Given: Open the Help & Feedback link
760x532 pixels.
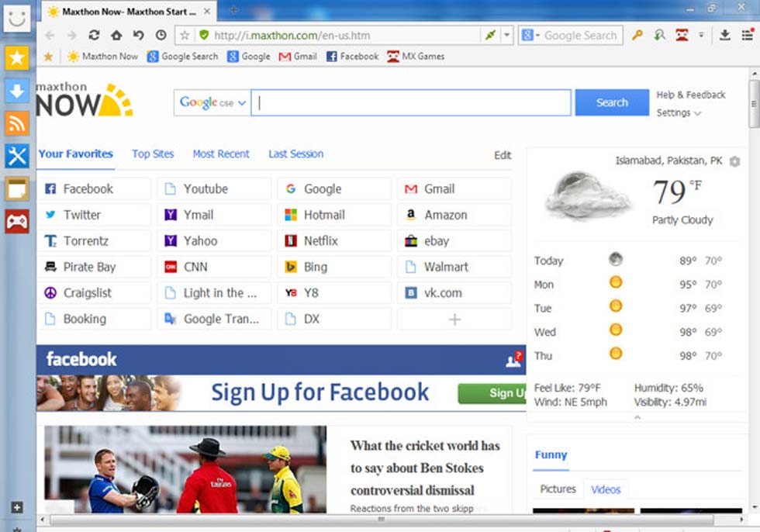Looking at the screenshot, I should pyautogui.click(x=691, y=95).
